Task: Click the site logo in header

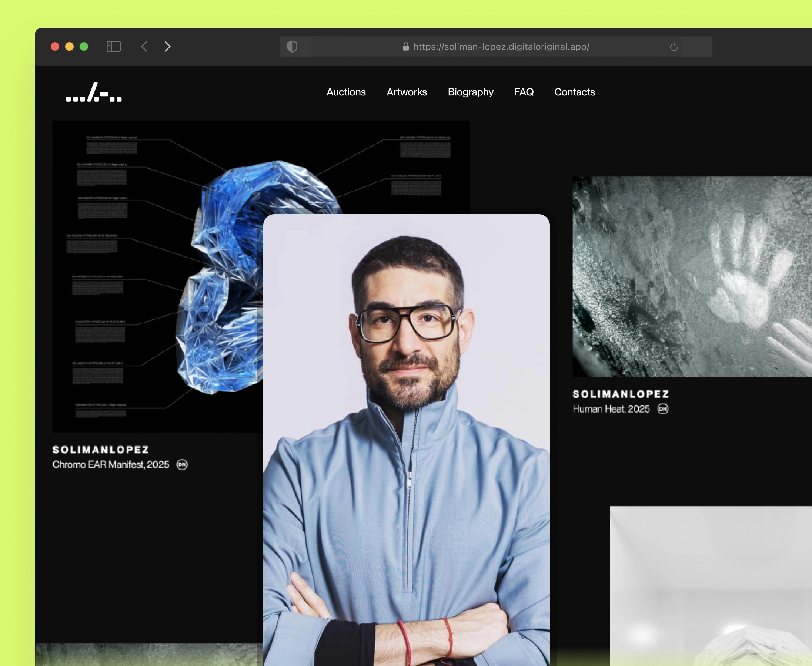Action: tap(94, 92)
